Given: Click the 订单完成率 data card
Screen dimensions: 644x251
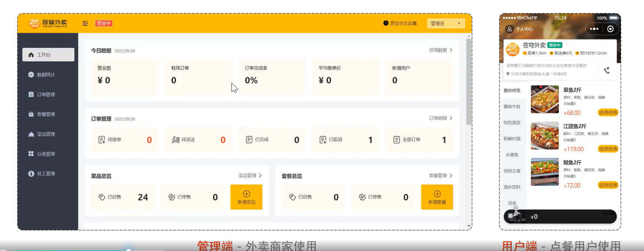Looking at the screenshot, I should click(272, 77).
